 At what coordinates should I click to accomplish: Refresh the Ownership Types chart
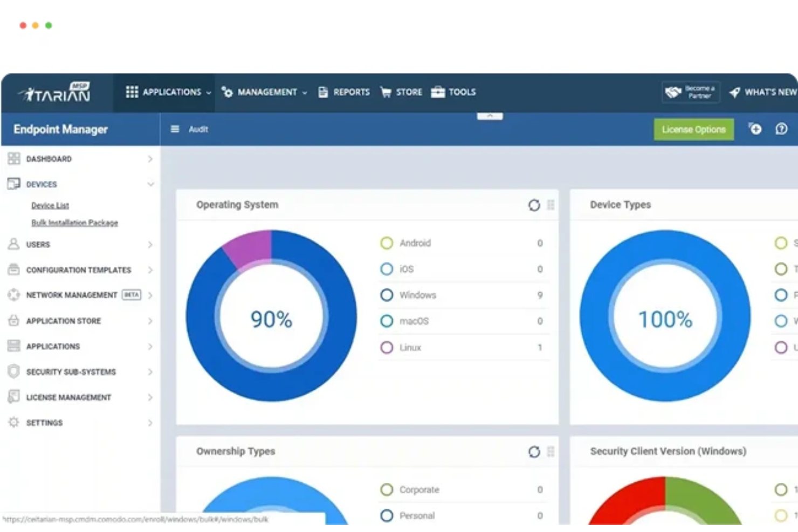pos(534,452)
